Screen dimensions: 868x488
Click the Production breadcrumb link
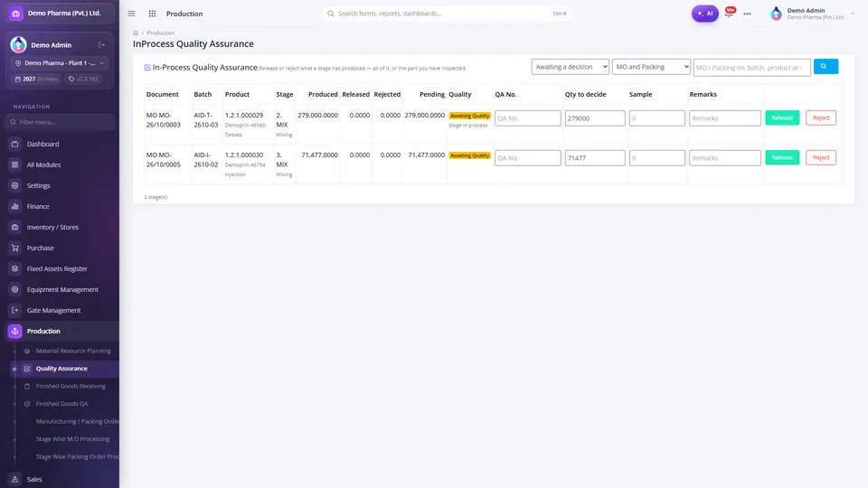161,33
